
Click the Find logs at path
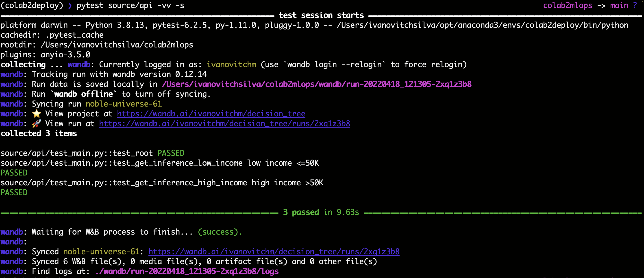187,271
